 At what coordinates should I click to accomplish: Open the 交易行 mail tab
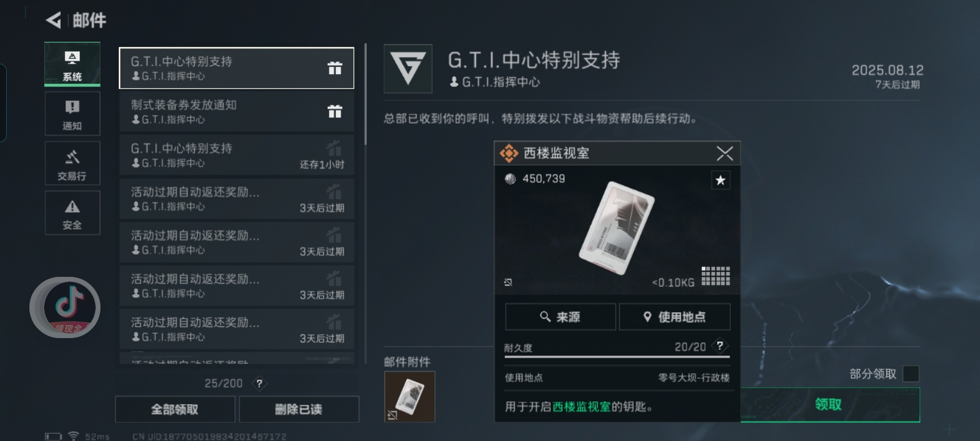(x=72, y=164)
